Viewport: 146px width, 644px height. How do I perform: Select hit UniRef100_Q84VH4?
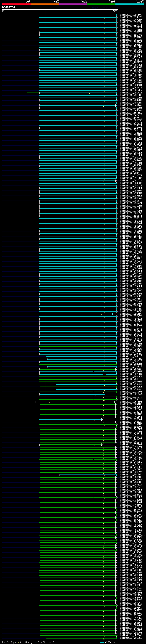tap(131, 364)
